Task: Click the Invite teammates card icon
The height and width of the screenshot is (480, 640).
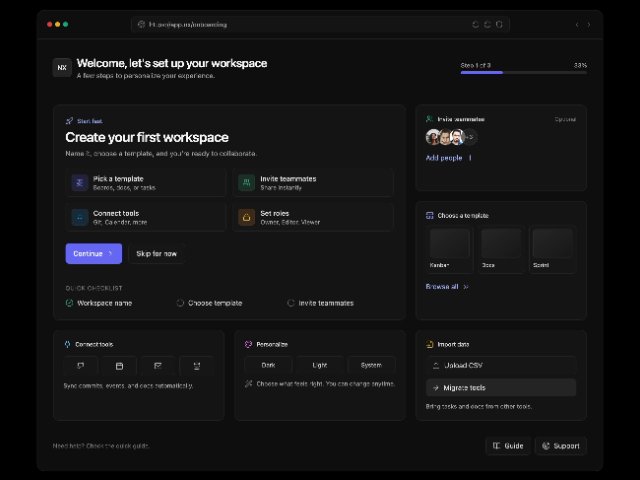Action: tap(246, 183)
